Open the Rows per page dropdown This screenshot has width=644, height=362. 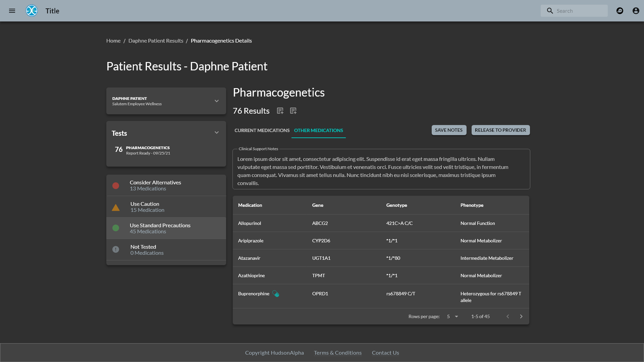point(452,316)
